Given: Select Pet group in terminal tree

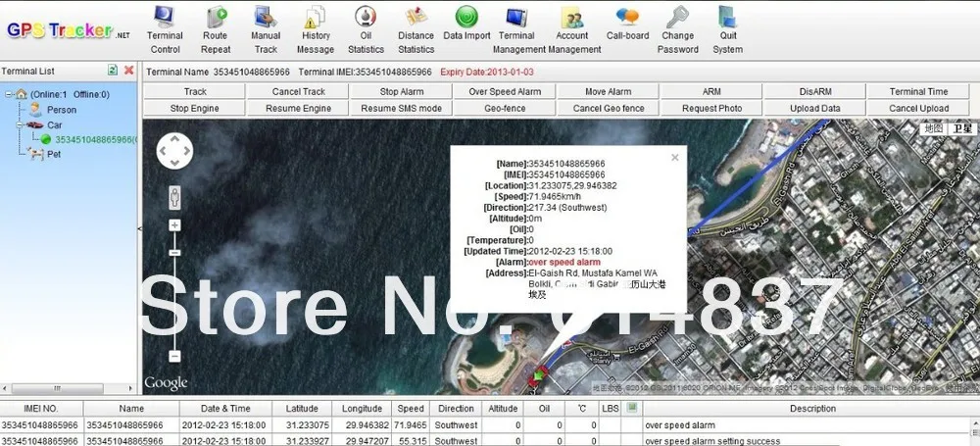Looking at the screenshot, I should 54,153.
